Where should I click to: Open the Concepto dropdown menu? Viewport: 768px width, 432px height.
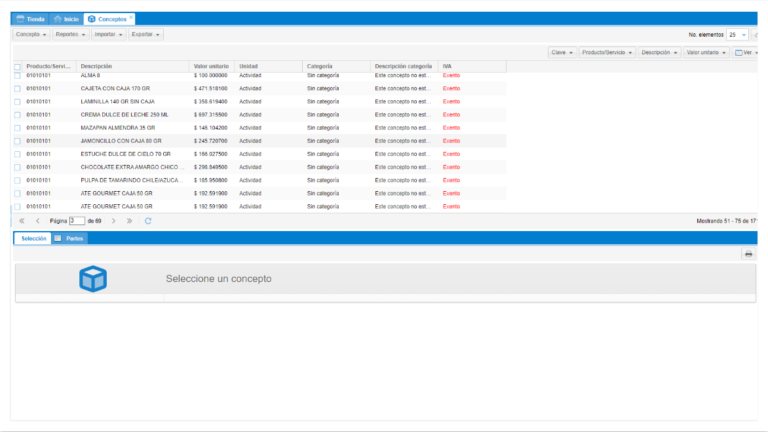point(31,34)
